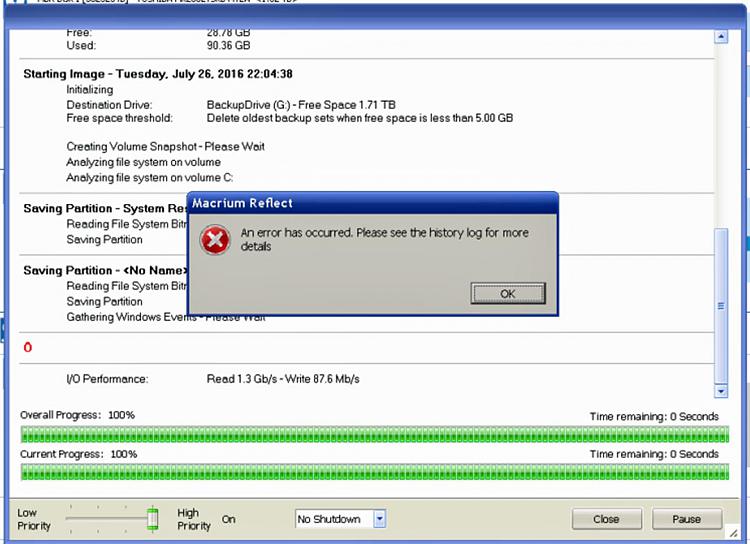Click 'Analyzing file system on volume C:'
The height and width of the screenshot is (544, 750).
point(150,178)
